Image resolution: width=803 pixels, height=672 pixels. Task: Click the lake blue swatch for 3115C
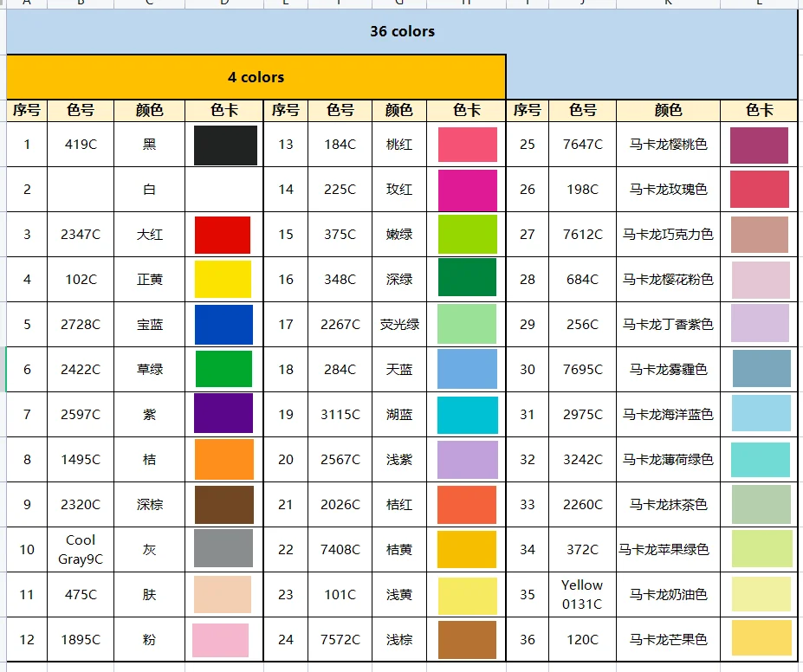point(468,415)
